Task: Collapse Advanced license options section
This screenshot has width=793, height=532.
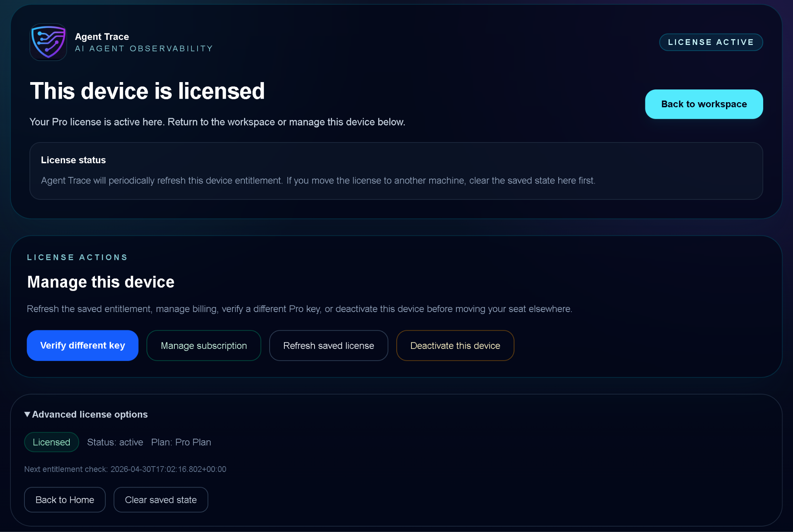Action: [x=86, y=414]
